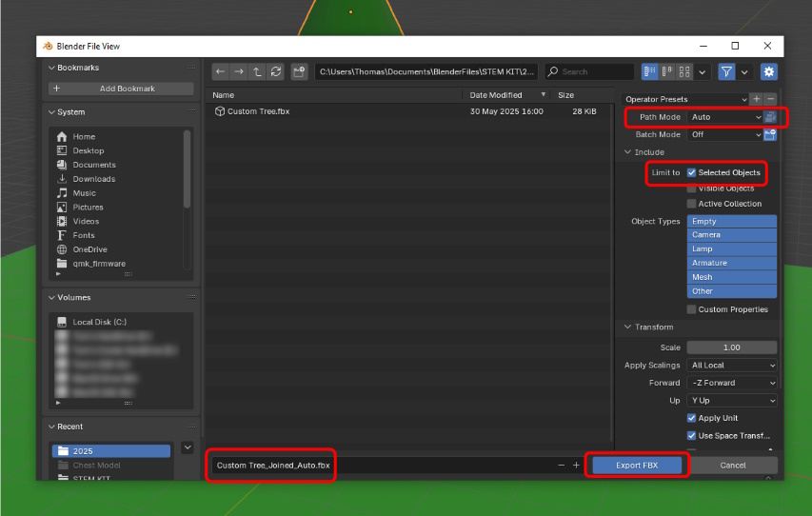The width and height of the screenshot is (812, 516).
Task: Collapse the Transform section
Action: coord(627,327)
